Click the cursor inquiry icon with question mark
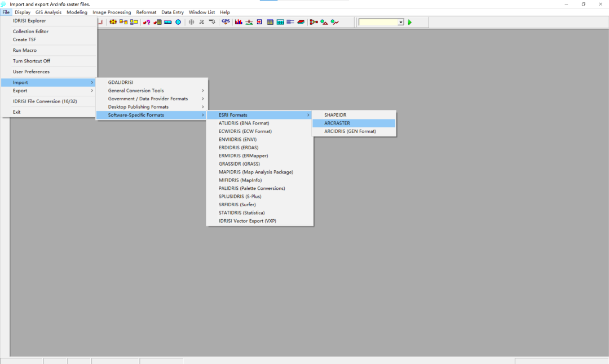 tap(147, 22)
